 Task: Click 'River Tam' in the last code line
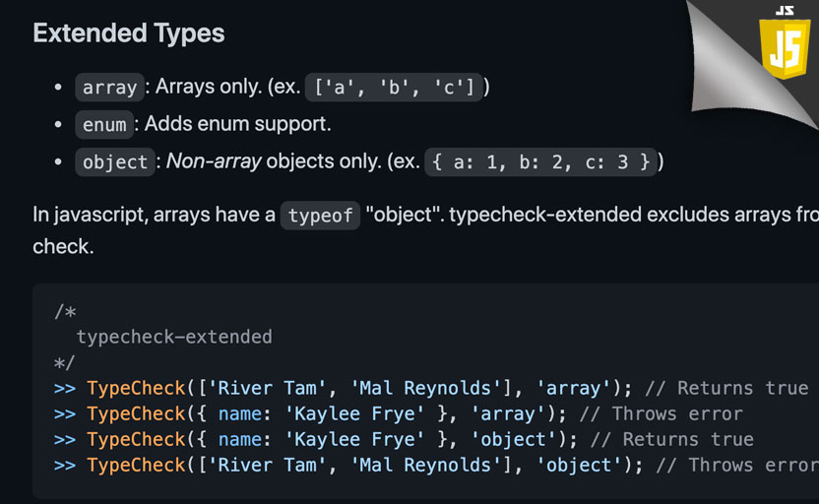coord(268,465)
